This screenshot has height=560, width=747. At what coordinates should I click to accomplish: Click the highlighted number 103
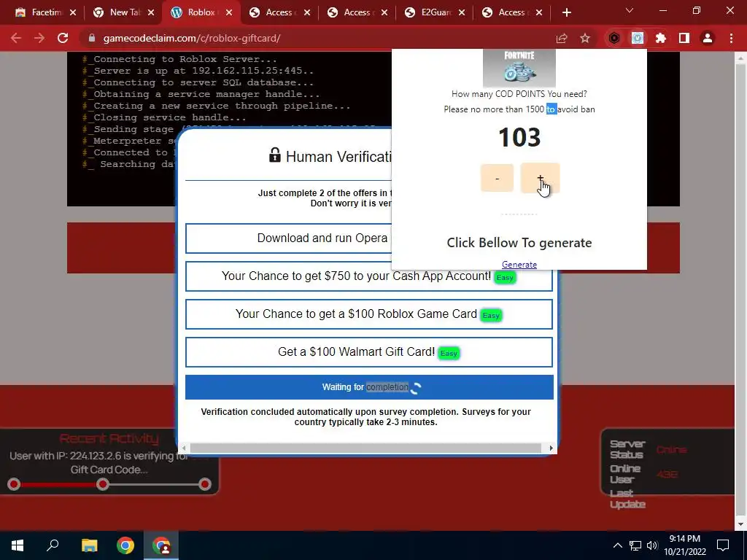pos(519,137)
